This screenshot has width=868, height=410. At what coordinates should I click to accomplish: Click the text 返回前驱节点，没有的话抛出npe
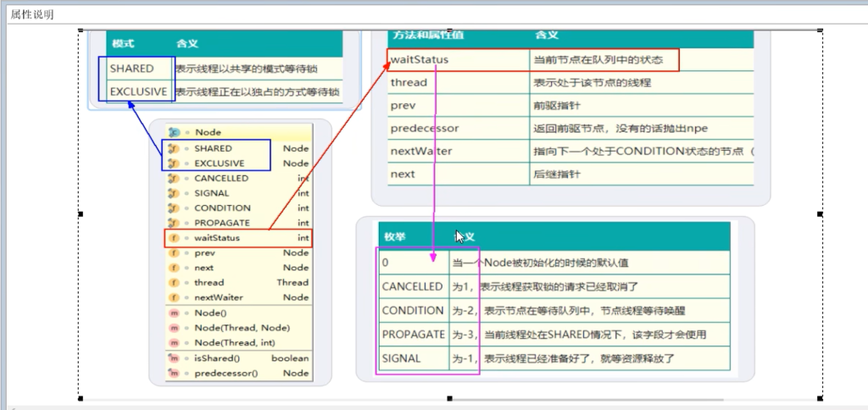620,129
